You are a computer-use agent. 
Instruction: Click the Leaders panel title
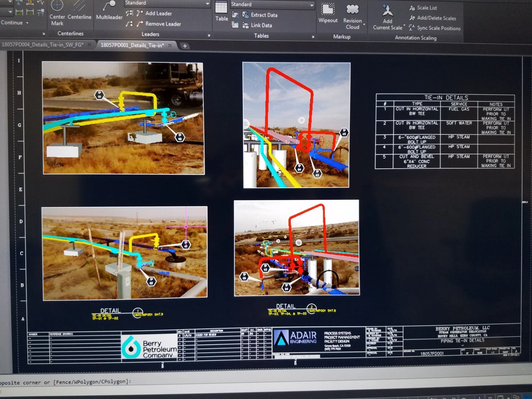150,34
